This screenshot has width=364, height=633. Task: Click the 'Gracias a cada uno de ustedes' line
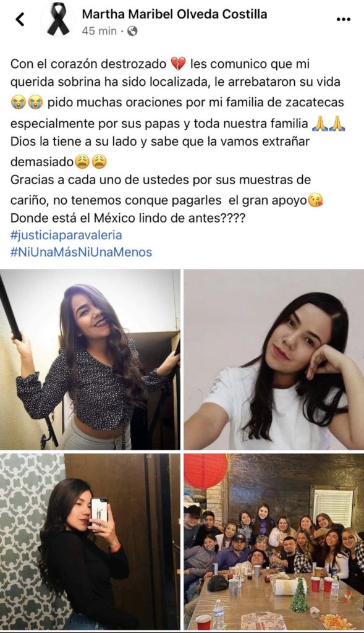coord(161,180)
